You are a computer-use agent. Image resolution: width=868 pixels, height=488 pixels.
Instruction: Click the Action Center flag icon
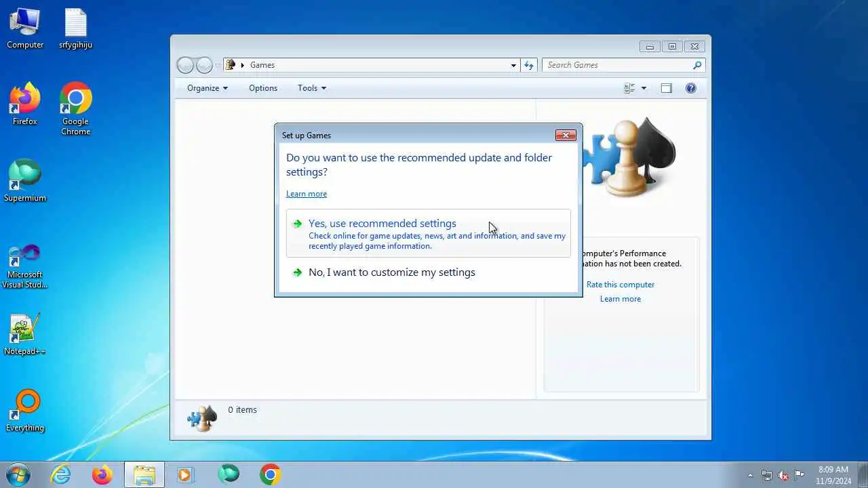[x=800, y=475]
